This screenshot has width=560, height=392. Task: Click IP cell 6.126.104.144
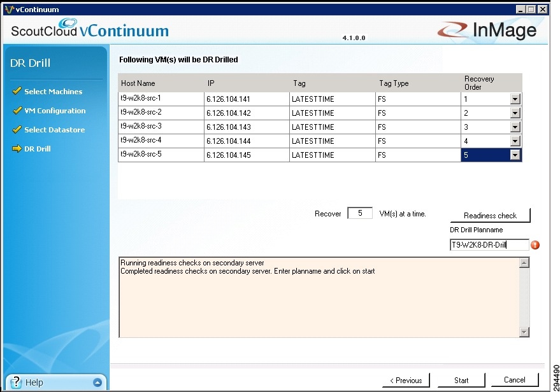coord(247,141)
